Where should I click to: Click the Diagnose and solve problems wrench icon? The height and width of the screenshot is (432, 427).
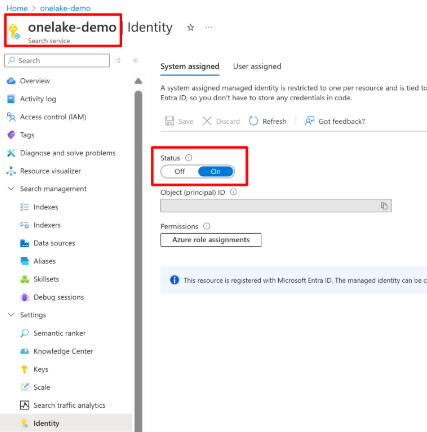point(11,153)
